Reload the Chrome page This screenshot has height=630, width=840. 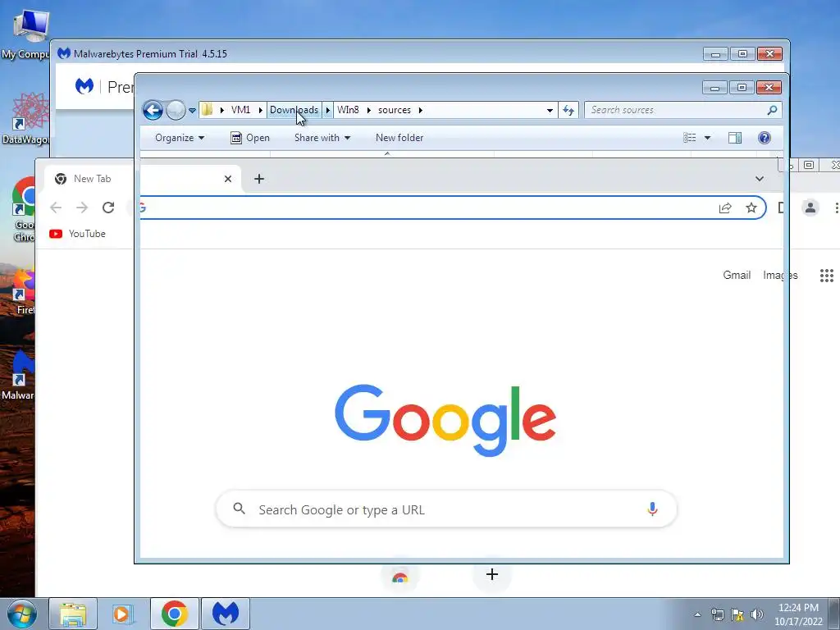(108, 208)
